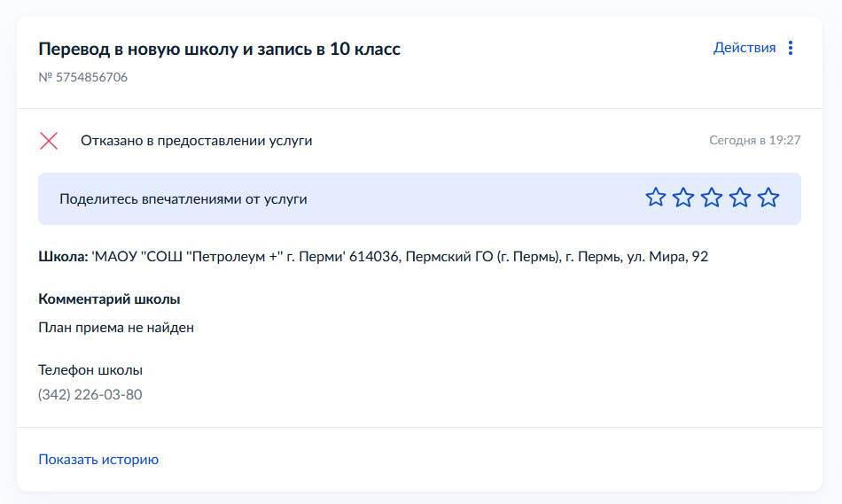This screenshot has width=842, height=504.
Task: Click the "Действия" link
Action: coord(744,48)
